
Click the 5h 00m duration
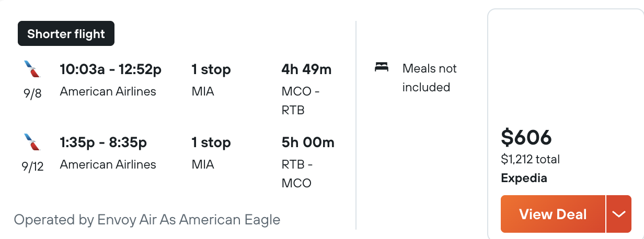(x=308, y=142)
